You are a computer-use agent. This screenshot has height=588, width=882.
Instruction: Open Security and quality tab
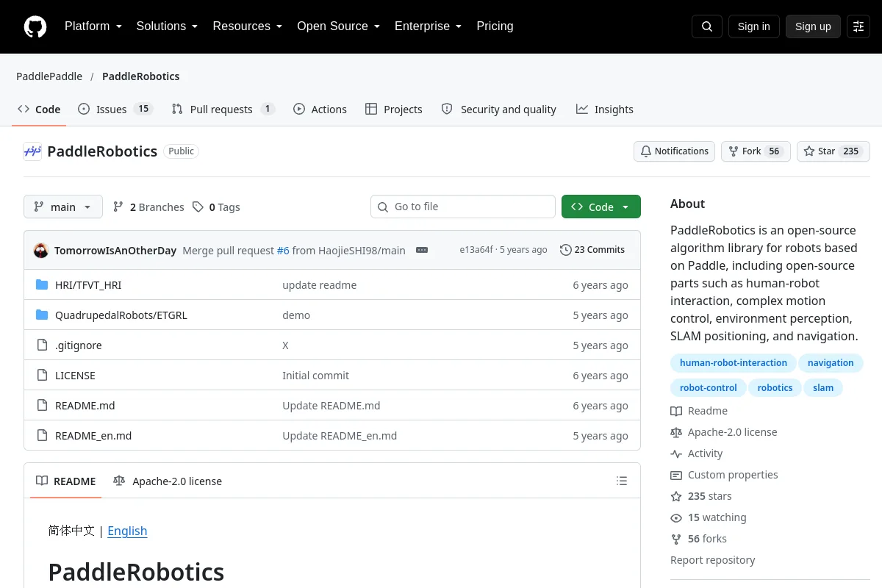(499, 110)
